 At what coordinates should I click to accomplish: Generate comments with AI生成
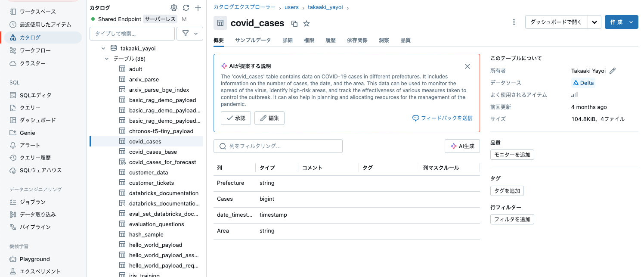tap(462, 146)
